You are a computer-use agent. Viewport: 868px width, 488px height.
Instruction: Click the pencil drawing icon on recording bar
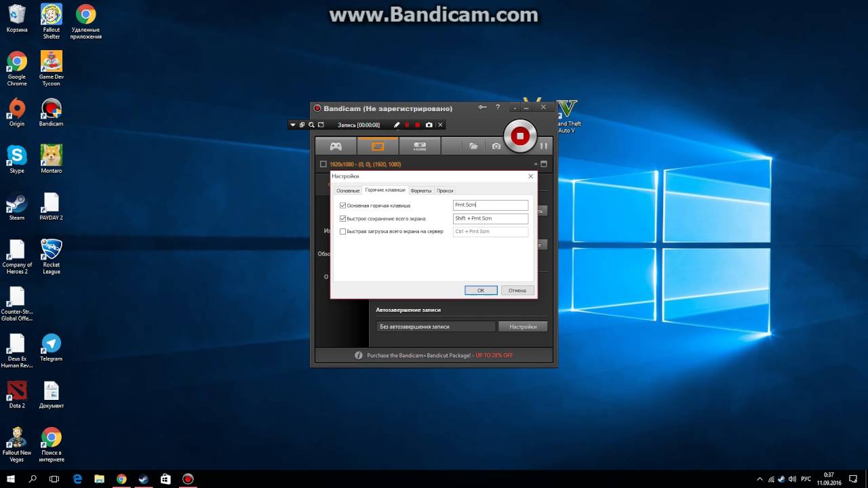coord(397,125)
